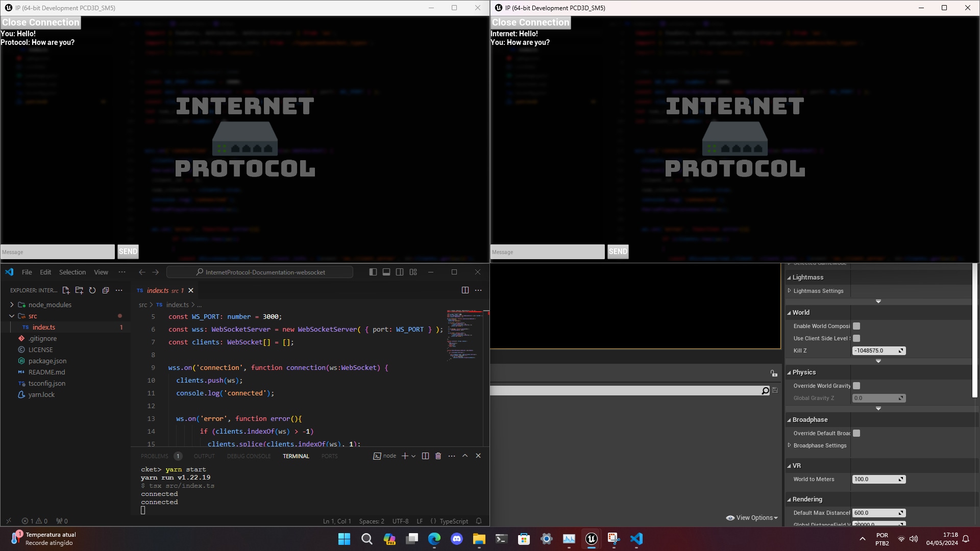The height and width of the screenshot is (551, 980).
Task: Open the Explorer New File icon
Action: coord(66,290)
